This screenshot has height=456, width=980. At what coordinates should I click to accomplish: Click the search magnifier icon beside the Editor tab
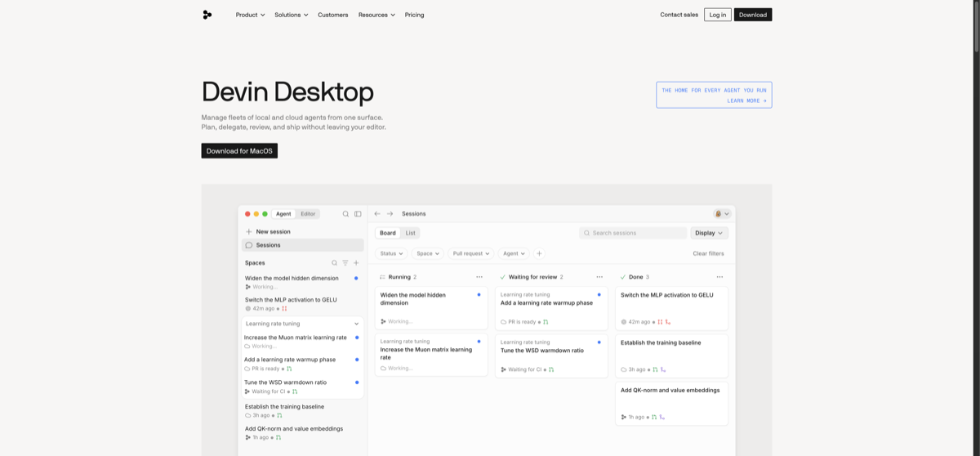pos(345,214)
